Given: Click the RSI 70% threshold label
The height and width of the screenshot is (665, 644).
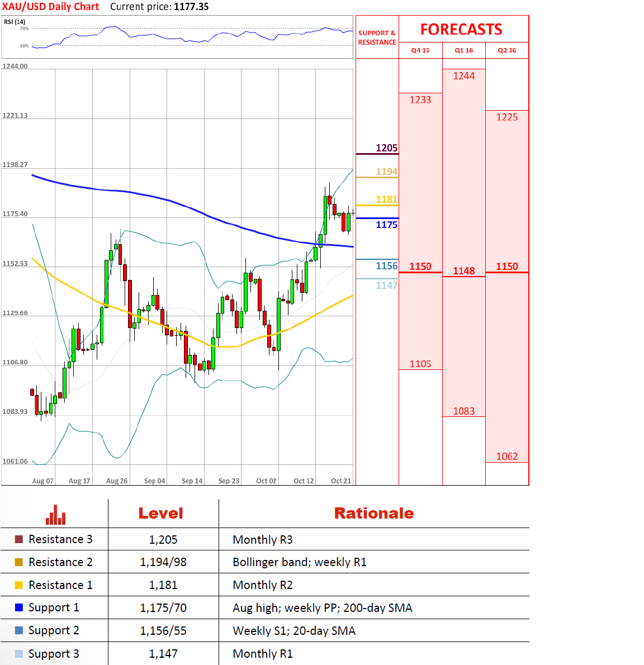Looking at the screenshot, I should coord(24,29).
